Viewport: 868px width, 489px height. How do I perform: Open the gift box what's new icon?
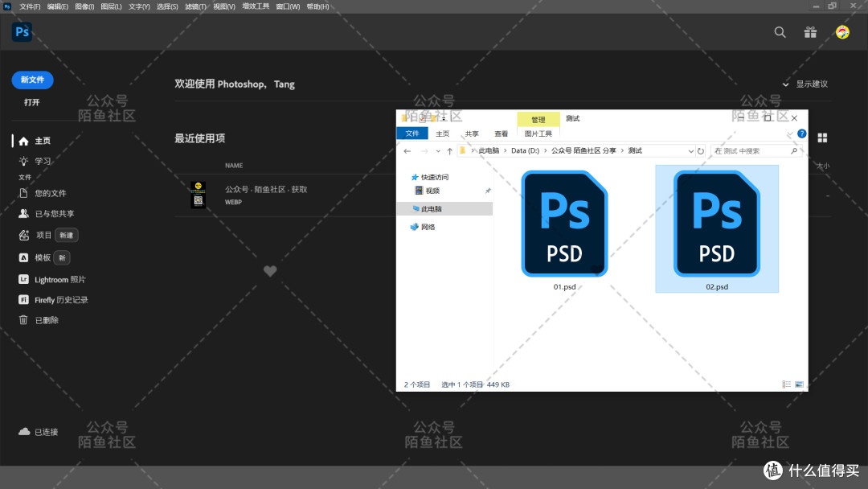pyautogui.click(x=810, y=32)
